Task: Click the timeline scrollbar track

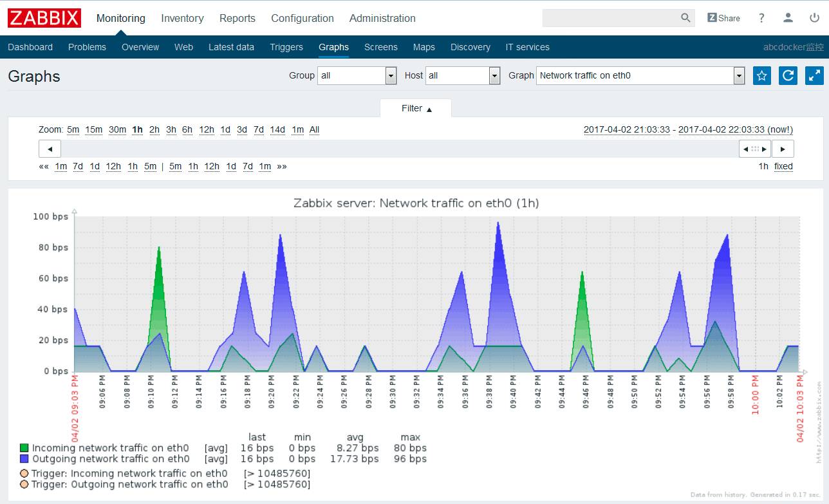Action: click(x=400, y=149)
